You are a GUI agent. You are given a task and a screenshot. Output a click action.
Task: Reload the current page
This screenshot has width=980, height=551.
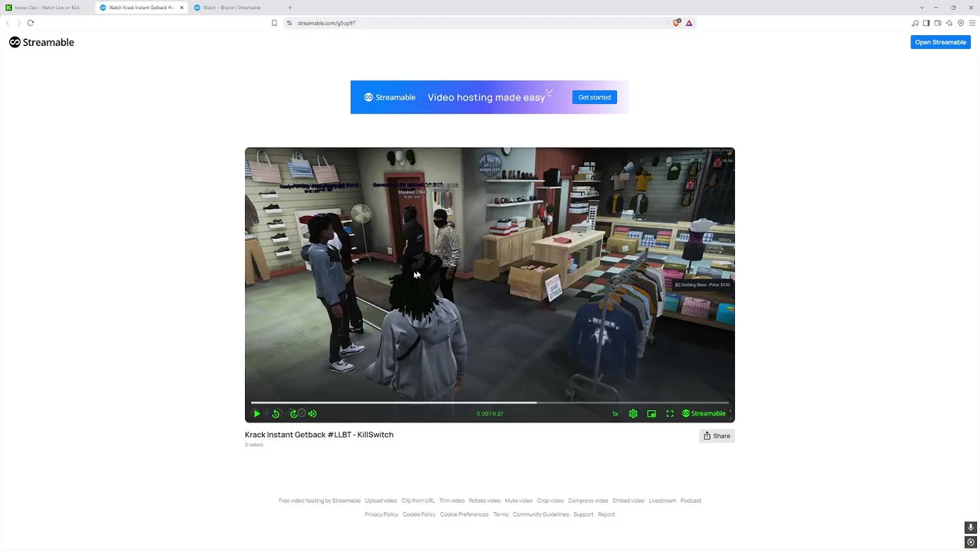pos(31,23)
